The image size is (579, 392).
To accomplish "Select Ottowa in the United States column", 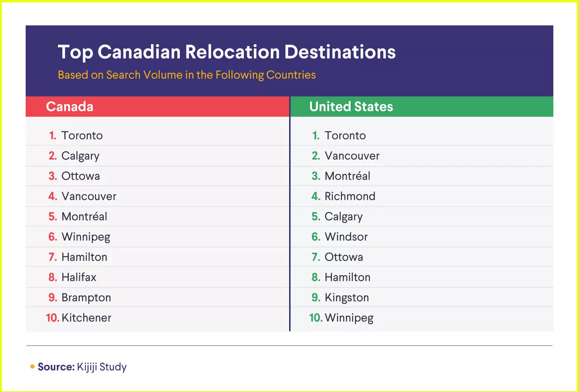I will 344,257.
